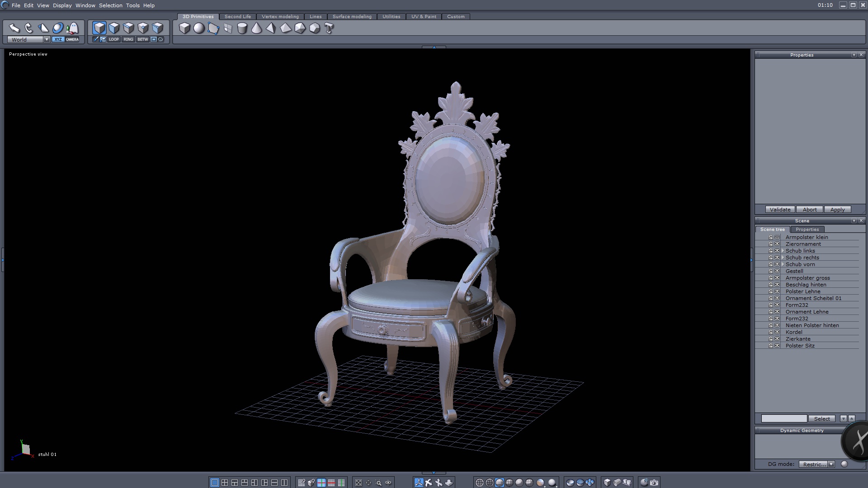Click the camera snapshot icon in the bottom bar
868x488 pixels.
[654, 483]
